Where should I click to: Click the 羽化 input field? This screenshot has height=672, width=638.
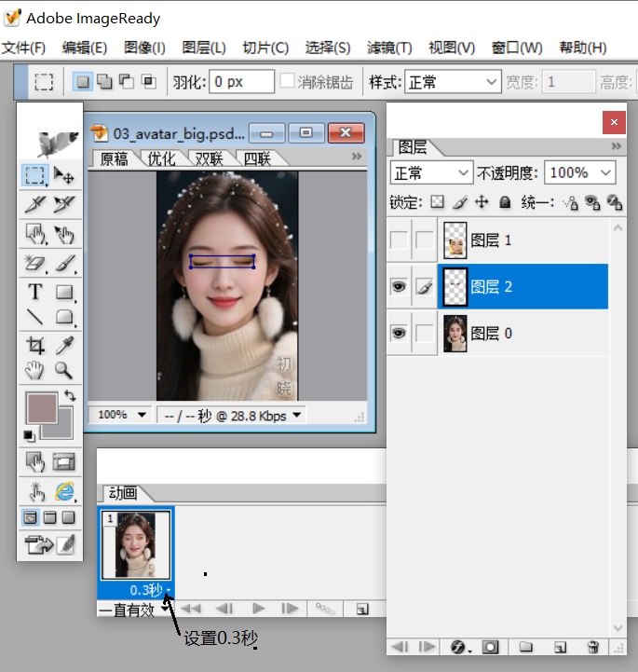240,82
